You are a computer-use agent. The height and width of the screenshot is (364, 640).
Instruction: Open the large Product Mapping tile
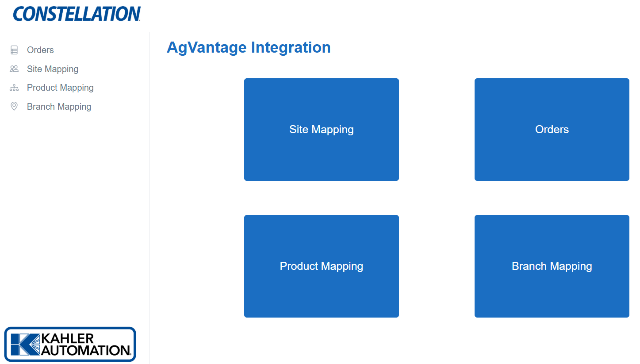point(322,266)
